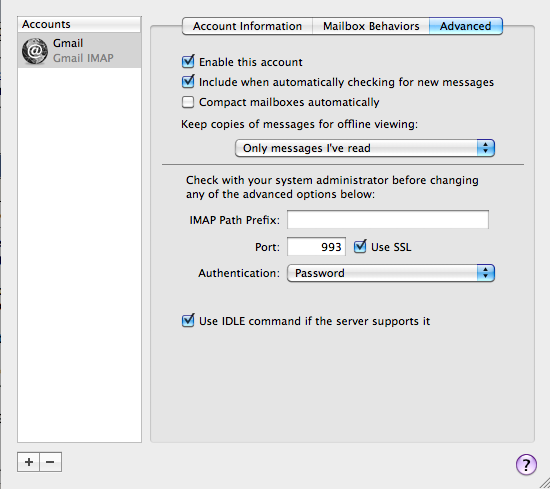Screen dimensions: 550x489
Task: Switch to the Mailbox Behaviors tab
Action: [x=371, y=26]
